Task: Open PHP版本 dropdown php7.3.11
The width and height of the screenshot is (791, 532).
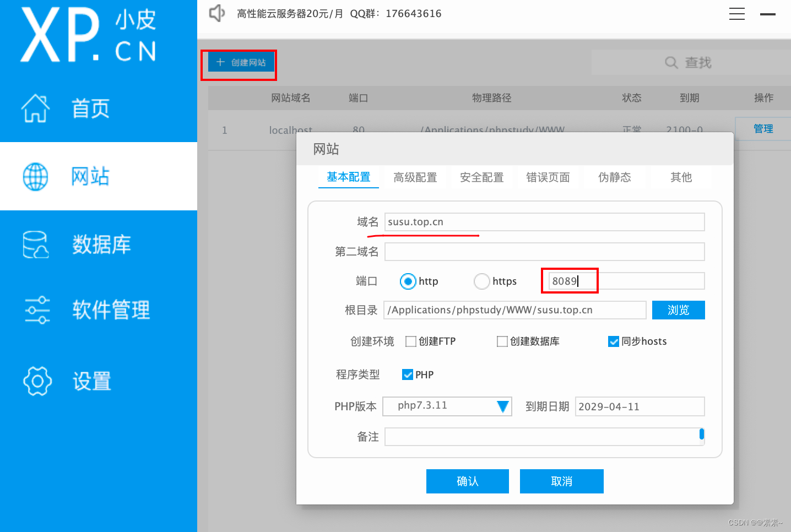Action: pos(447,406)
